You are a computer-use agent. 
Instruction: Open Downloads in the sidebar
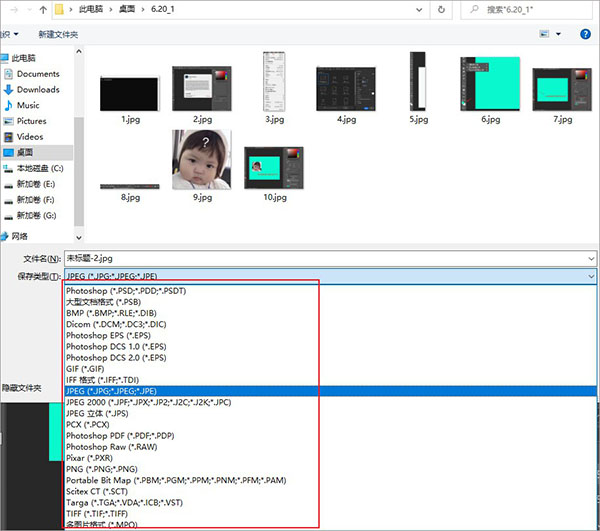(x=38, y=90)
